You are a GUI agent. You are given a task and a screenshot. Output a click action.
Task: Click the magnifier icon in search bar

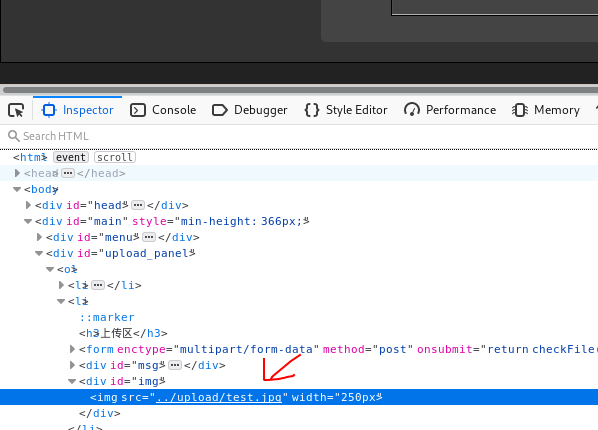point(14,136)
